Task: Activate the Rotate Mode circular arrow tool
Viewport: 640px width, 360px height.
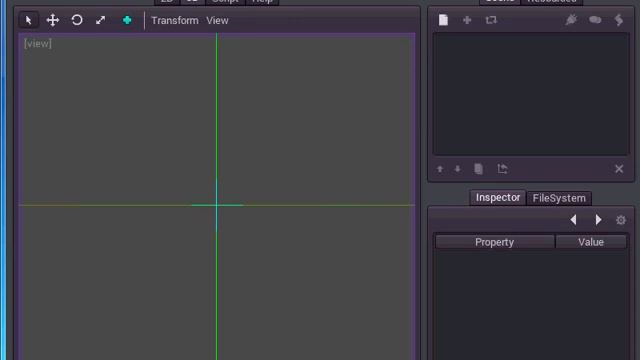Action: (x=77, y=20)
